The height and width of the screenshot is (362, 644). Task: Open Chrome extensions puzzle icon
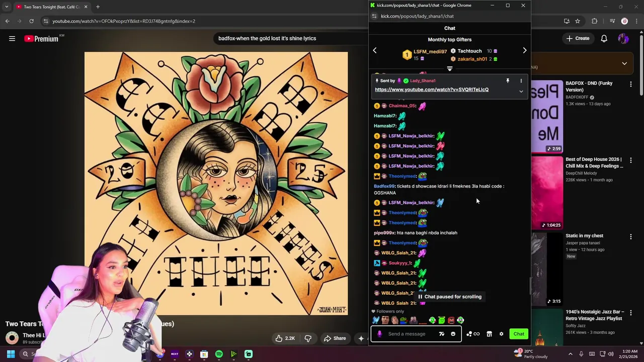(x=595, y=21)
